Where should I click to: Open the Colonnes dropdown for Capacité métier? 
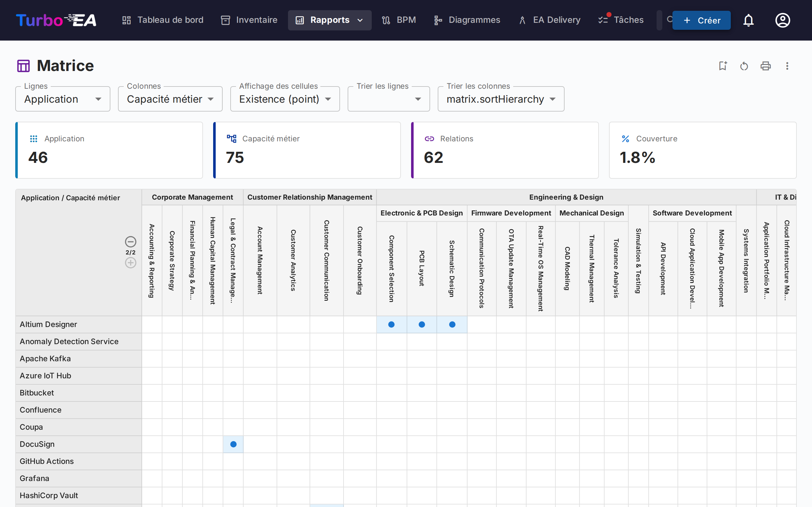point(170,99)
